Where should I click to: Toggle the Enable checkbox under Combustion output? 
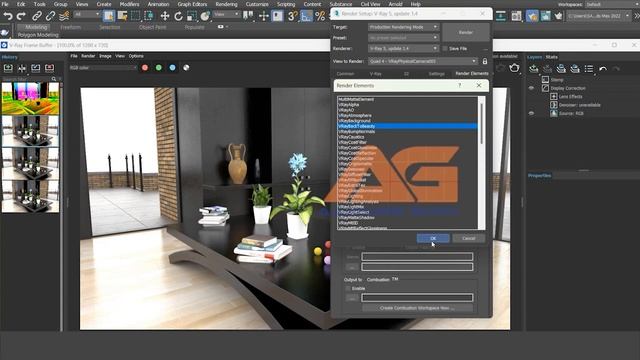pos(348,289)
